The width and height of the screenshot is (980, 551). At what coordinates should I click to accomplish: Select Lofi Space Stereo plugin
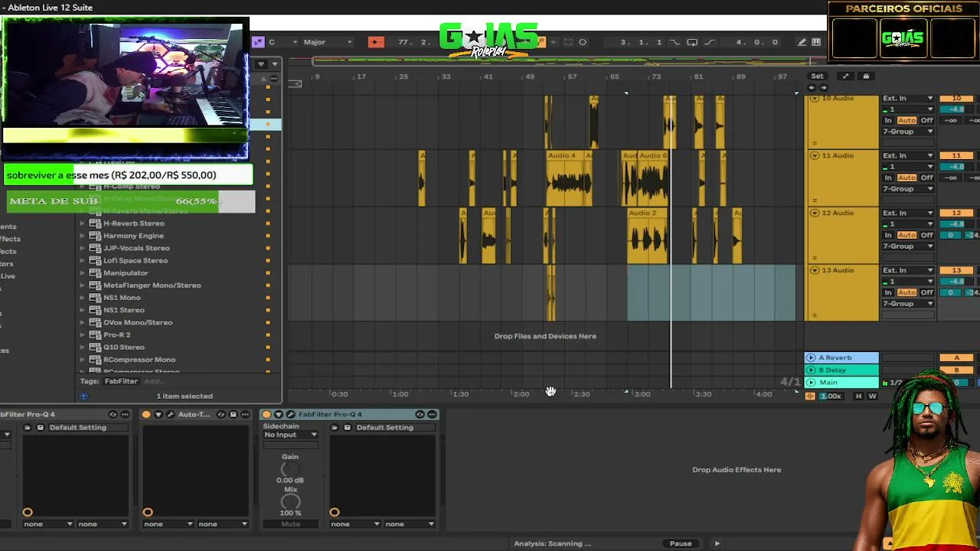click(x=136, y=260)
